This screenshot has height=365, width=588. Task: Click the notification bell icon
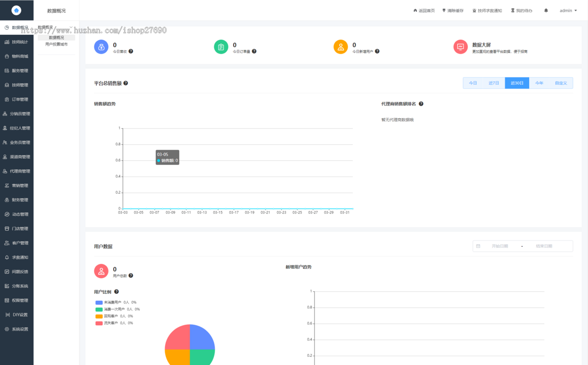click(546, 10)
